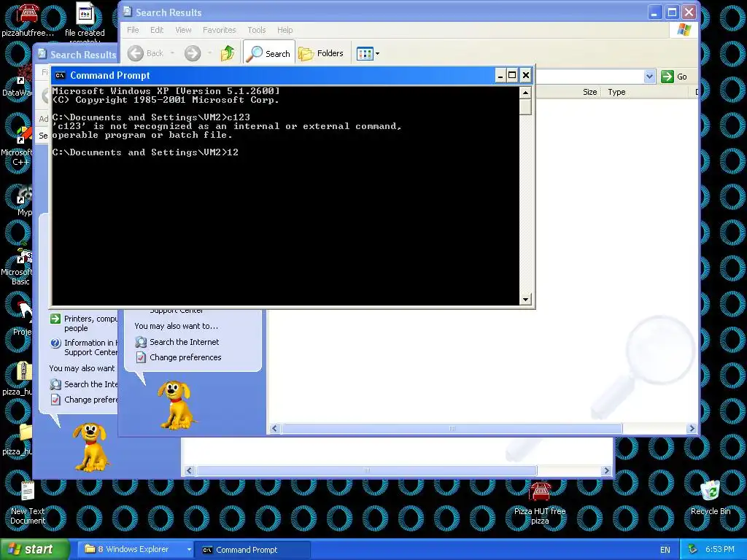
Task: Select the Recycle Bin desktop icon
Action: [x=711, y=497]
